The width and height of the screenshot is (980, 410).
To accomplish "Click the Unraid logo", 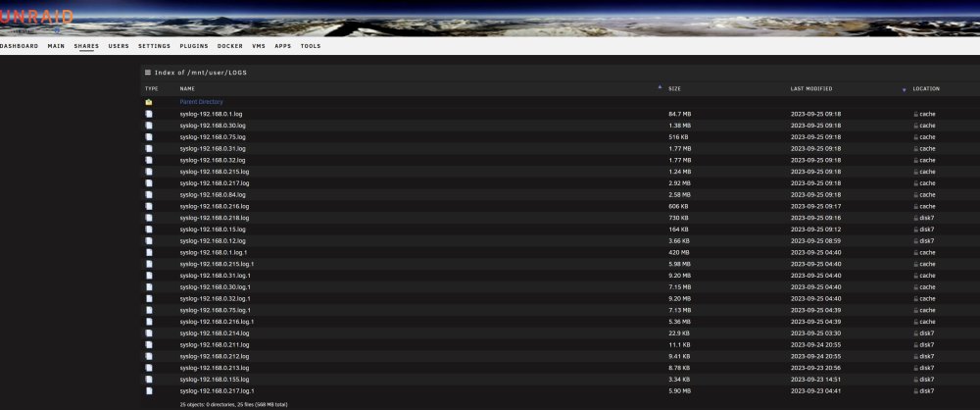I will 36,18.
